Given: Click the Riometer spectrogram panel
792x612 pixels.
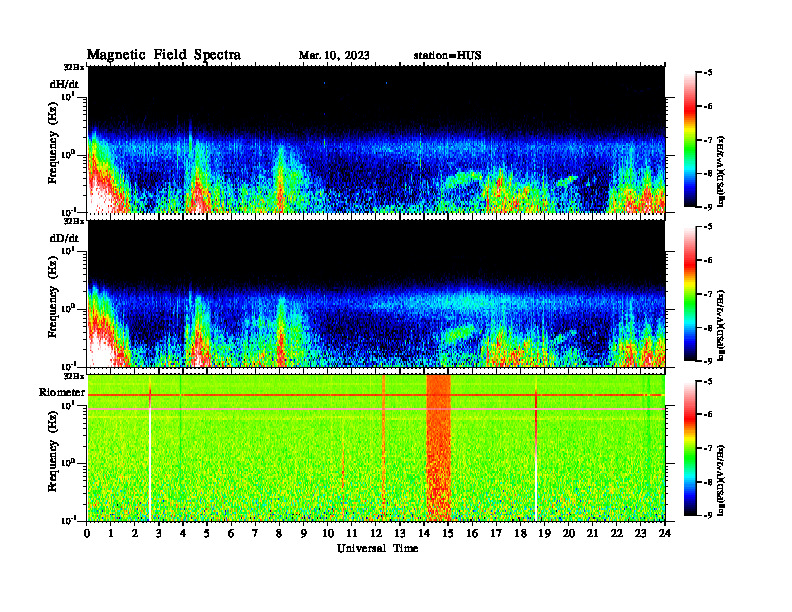Looking at the screenshot, I should tap(376, 448).
